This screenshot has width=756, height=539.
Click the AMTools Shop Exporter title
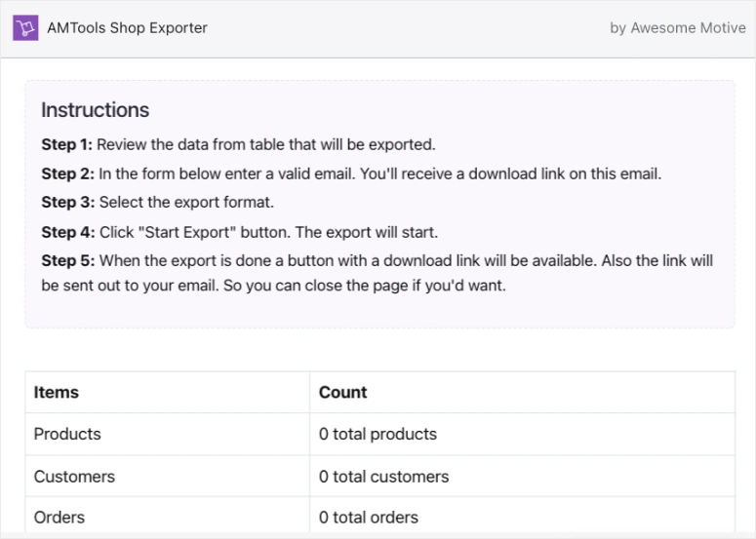click(127, 28)
